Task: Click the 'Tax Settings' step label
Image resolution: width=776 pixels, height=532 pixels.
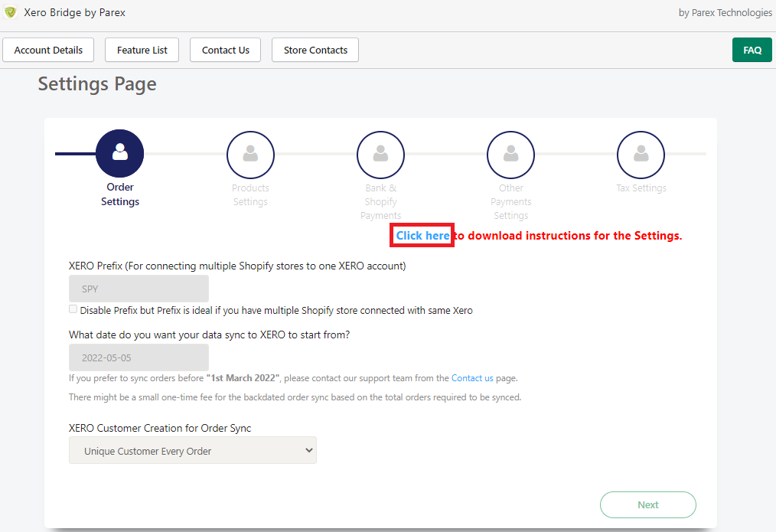Action: click(x=641, y=188)
